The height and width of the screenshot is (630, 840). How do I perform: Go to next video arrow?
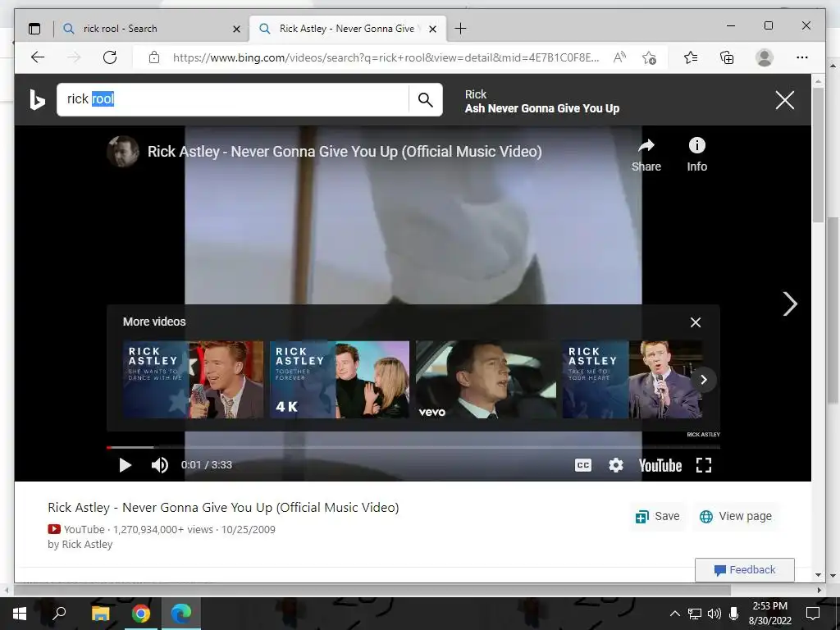[x=790, y=304]
